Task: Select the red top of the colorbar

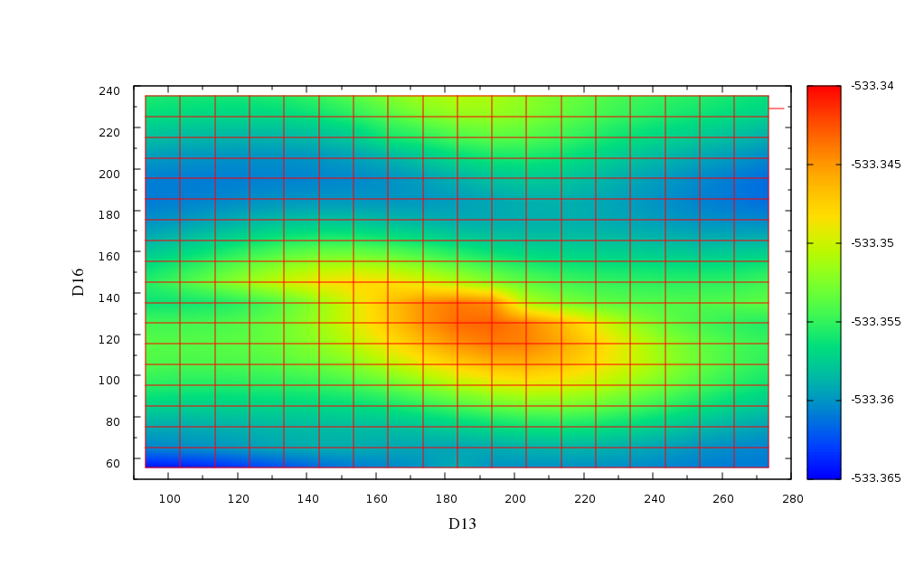Action: click(x=824, y=94)
